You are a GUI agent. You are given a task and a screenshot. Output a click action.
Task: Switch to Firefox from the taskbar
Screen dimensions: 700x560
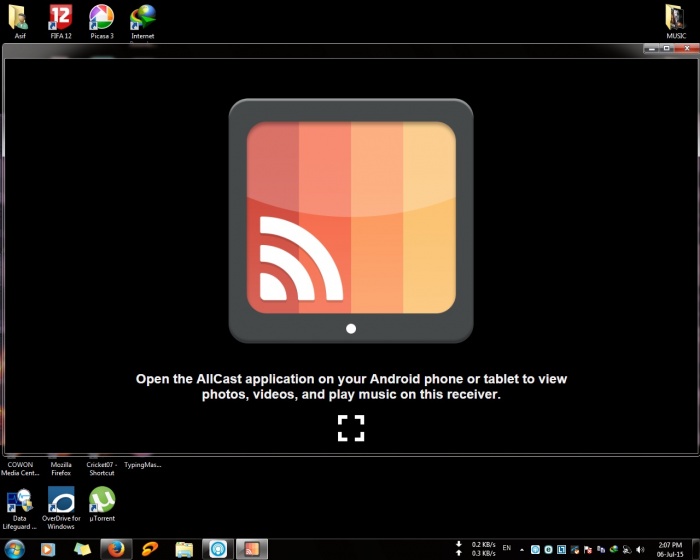pyautogui.click(x=116, y=549)
